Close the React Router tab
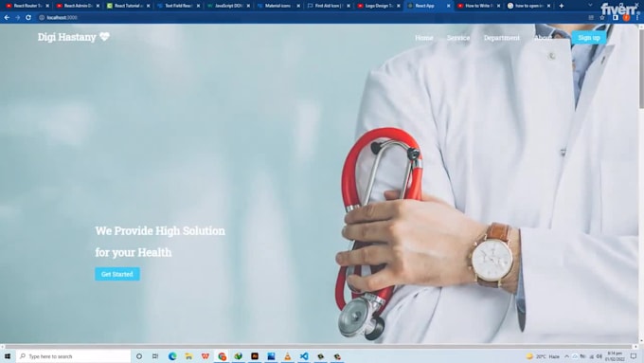The height and width of the screenshot is (363, 644). click(x=47, y=6)
